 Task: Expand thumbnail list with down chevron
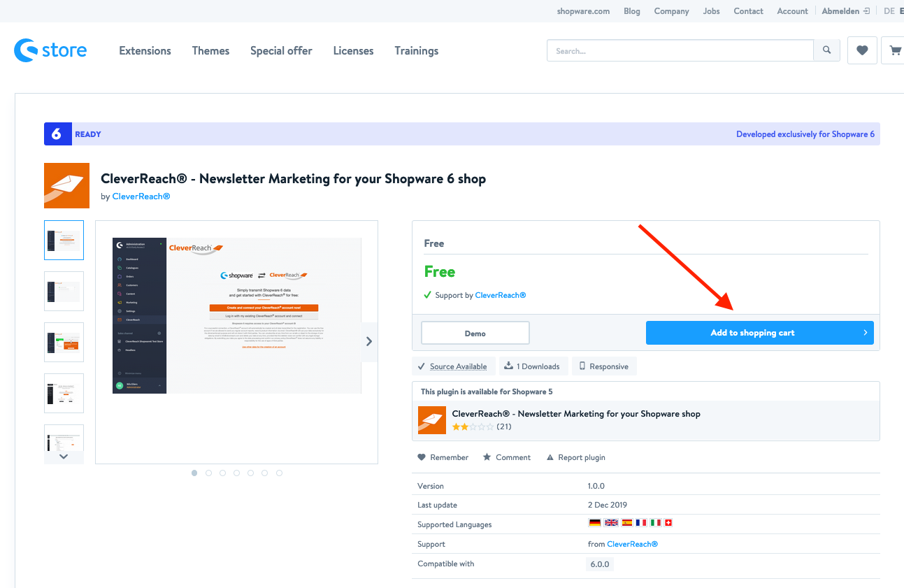(64, 457)
